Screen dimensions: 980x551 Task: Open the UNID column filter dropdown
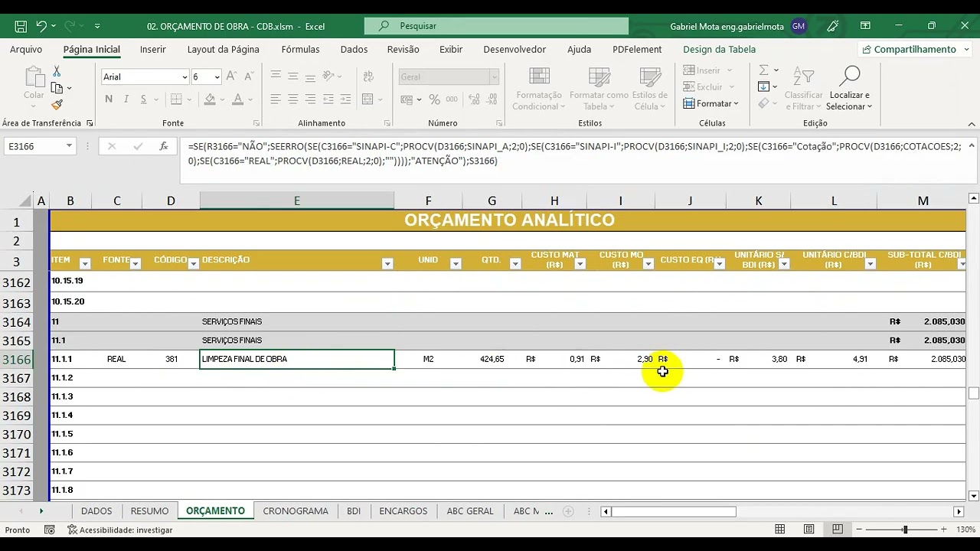456,264
